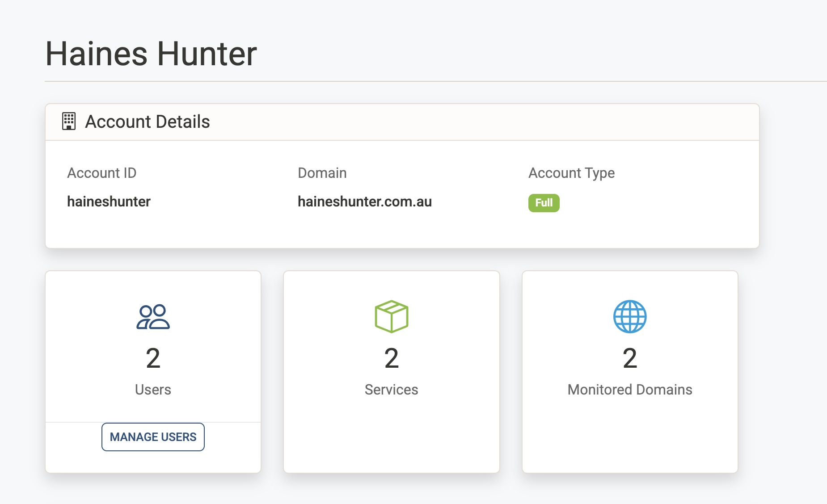
Task: Open the Users card
Action: pos(152,349)
